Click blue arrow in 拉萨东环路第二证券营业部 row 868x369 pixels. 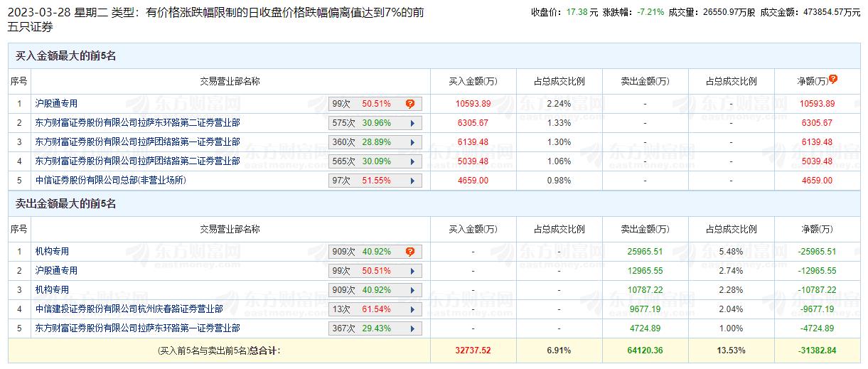click(412, 123)
